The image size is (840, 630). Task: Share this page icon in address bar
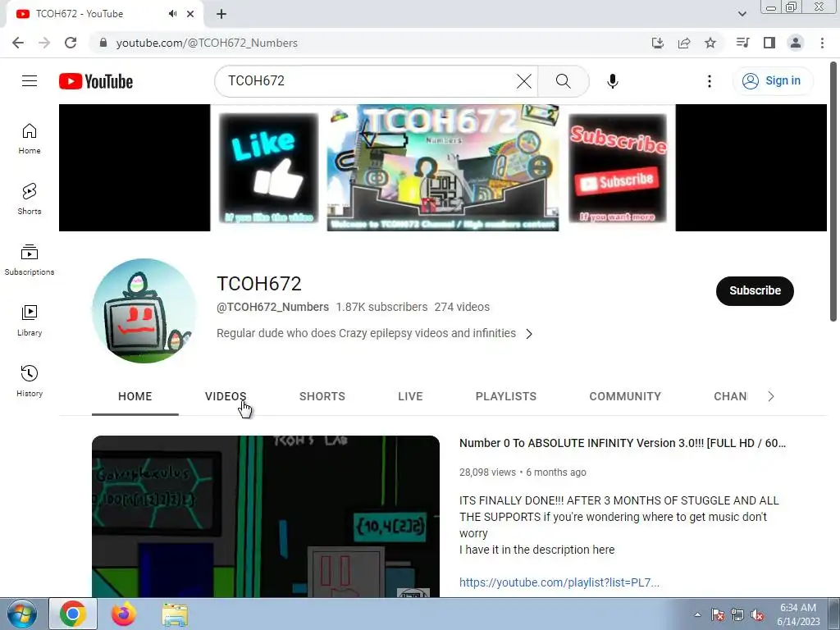684,43
